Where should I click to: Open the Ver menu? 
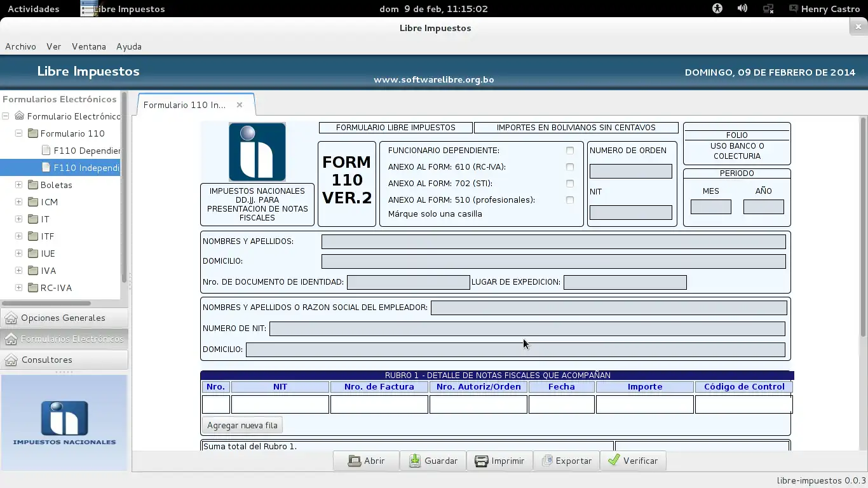tap(53, 46)
